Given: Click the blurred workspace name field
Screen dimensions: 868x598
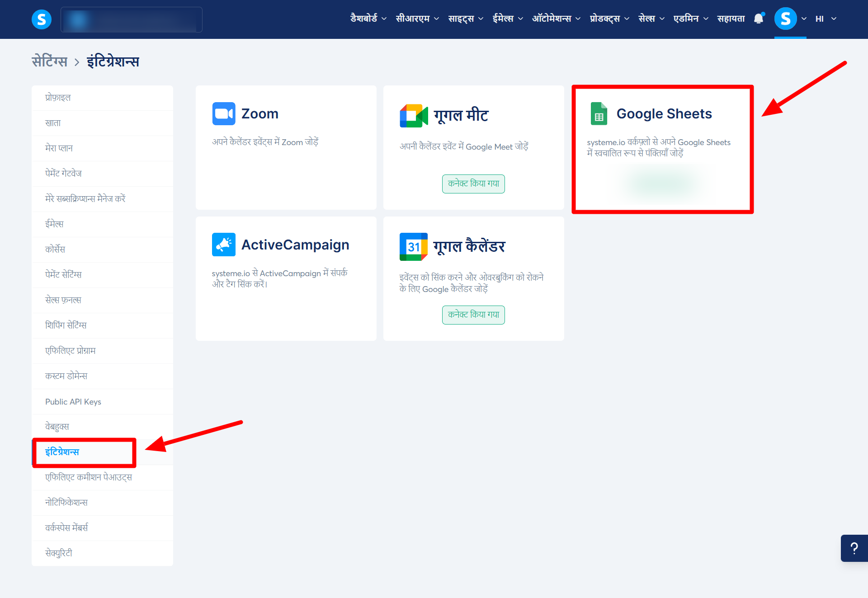Looking at the screenshot, I should [132, 19].
